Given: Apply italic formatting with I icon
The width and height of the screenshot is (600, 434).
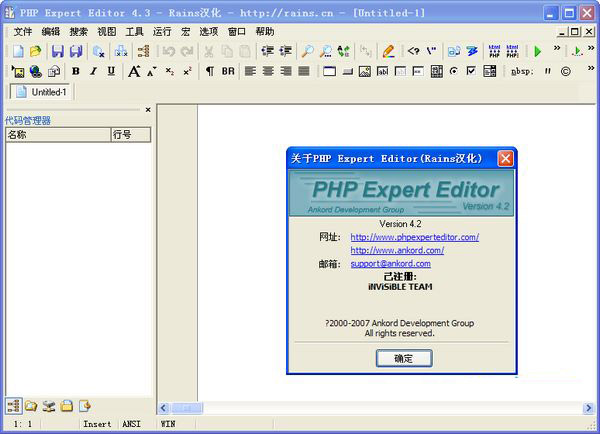Looking at the screenshot, I should [93, 71].
